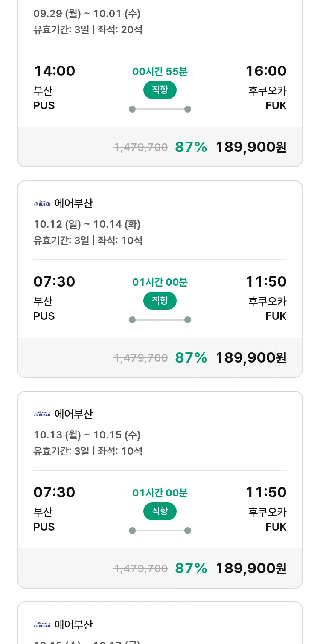Tap the 직항 badge on the 14:00 flight

tap(160, 90)
